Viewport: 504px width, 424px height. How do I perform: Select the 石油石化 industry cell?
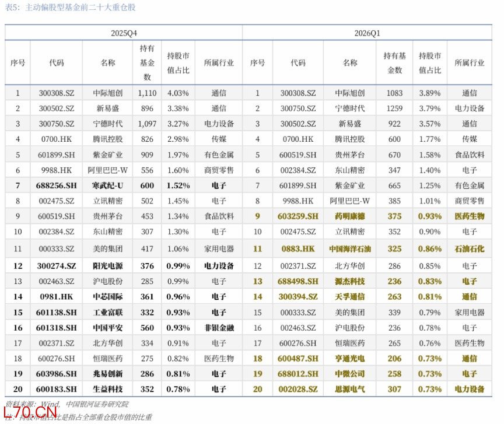point(469,249)
